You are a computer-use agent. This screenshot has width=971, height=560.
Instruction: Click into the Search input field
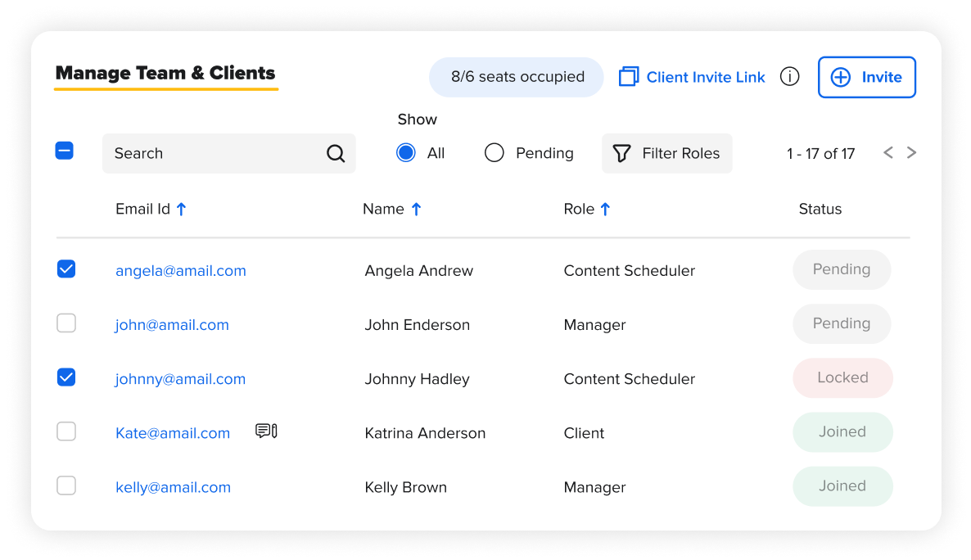[228, 153]
